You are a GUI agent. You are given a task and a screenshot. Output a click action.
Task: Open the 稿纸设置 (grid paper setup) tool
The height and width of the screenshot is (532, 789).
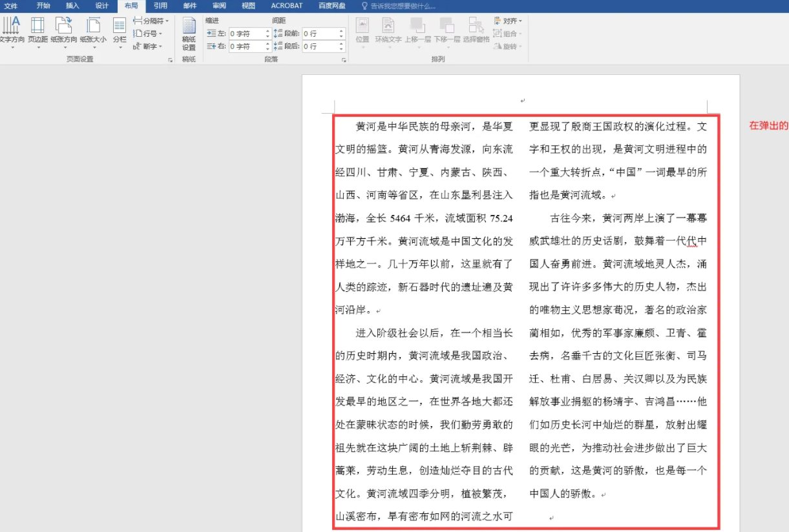pos(189,34)
